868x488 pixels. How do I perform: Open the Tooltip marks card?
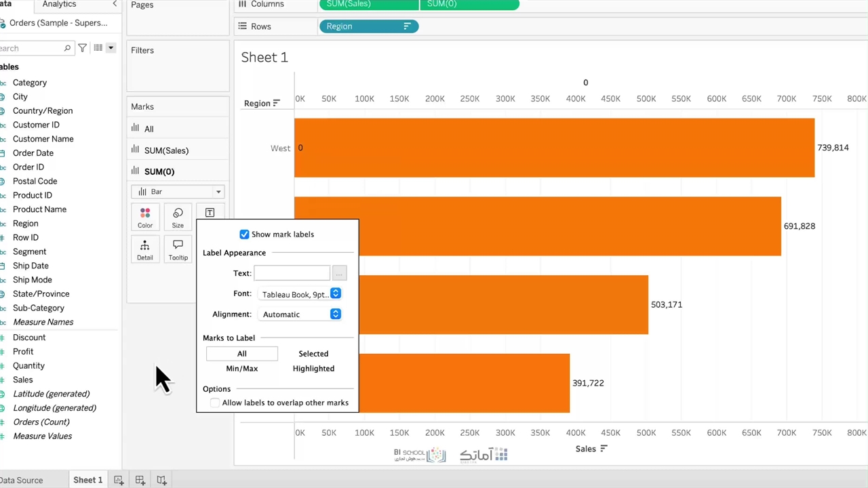coord(178,249)
